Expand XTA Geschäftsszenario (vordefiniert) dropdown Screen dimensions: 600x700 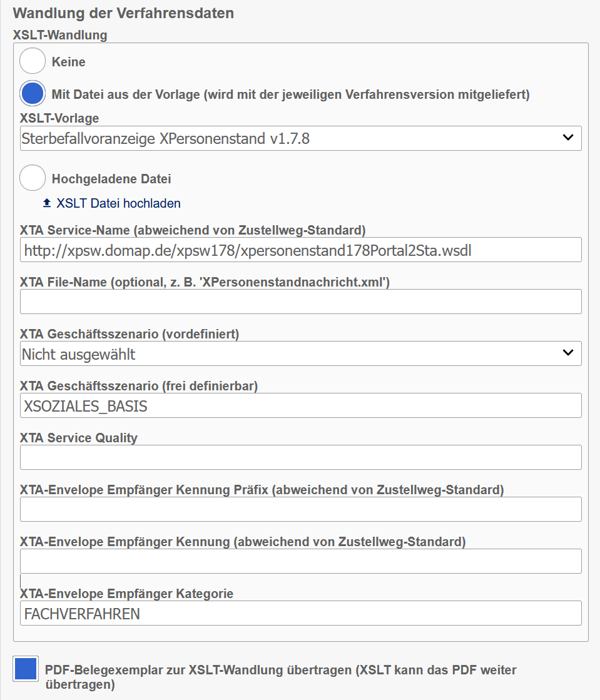click(x=300, y=353)
